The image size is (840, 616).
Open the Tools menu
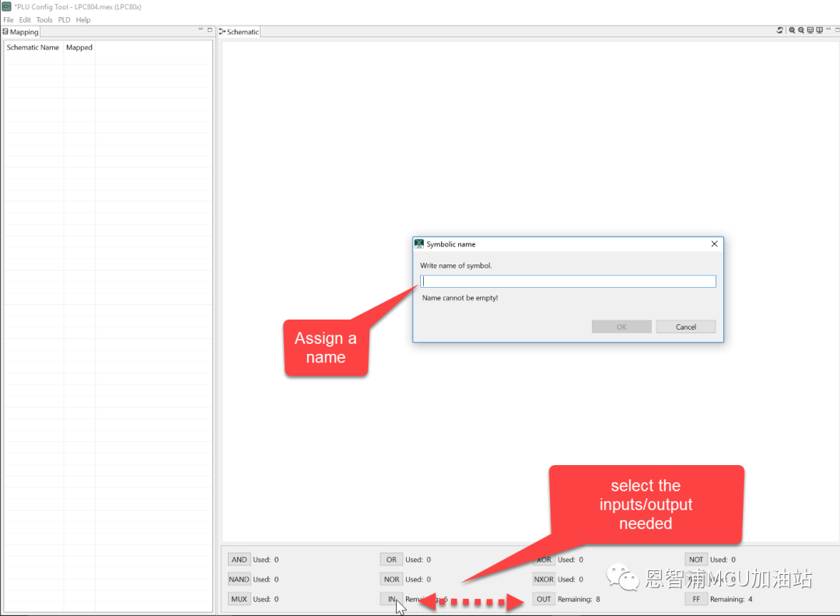44,19
